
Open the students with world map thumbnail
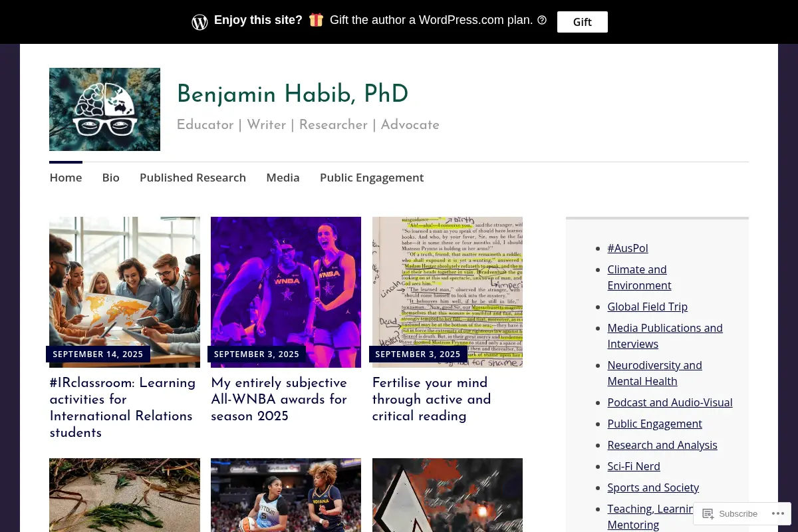124,292
